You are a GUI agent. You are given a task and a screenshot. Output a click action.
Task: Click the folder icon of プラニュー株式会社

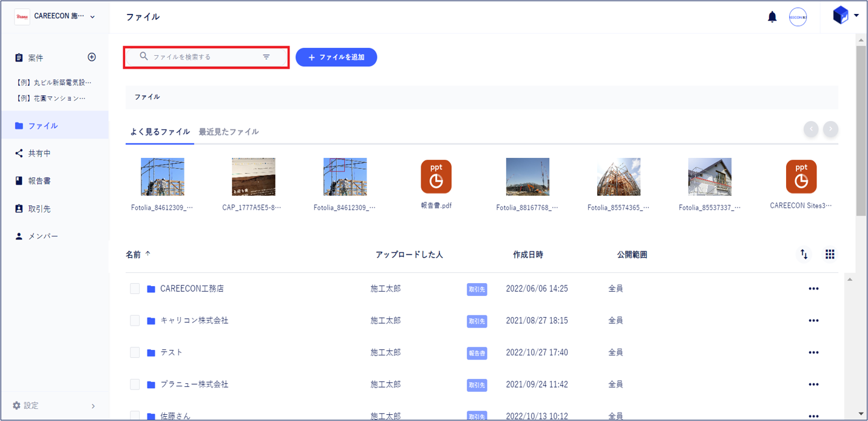[x=151, y=385]
